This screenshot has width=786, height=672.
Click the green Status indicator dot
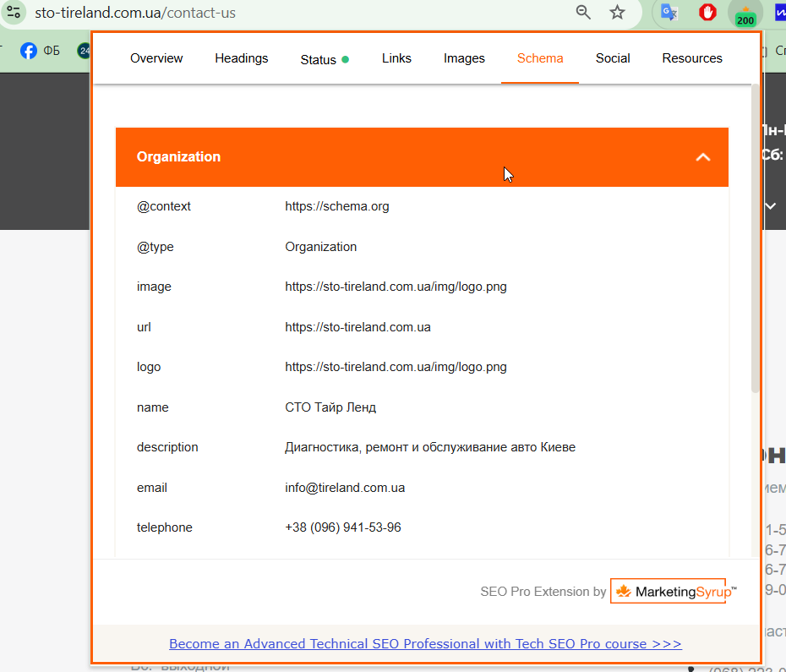[x=345, y=60]
